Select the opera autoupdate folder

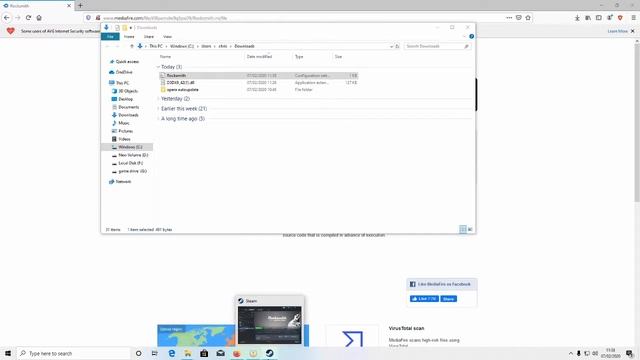click(x=259, y=89)
